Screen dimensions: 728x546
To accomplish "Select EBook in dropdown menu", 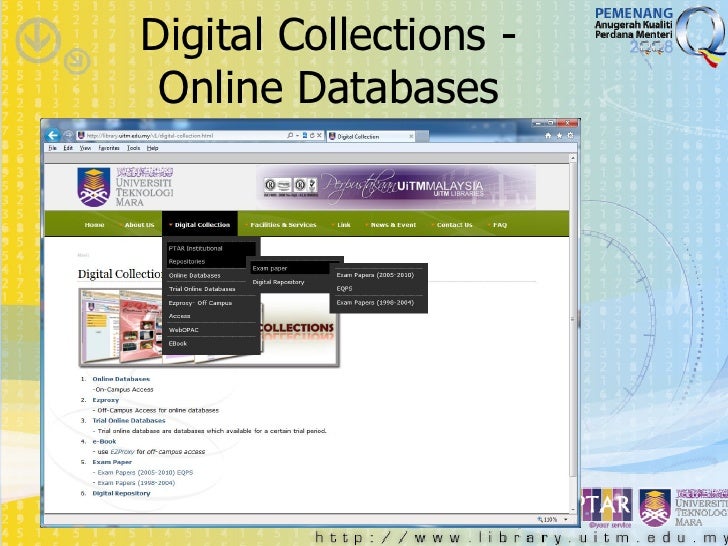I will [211, 344].
